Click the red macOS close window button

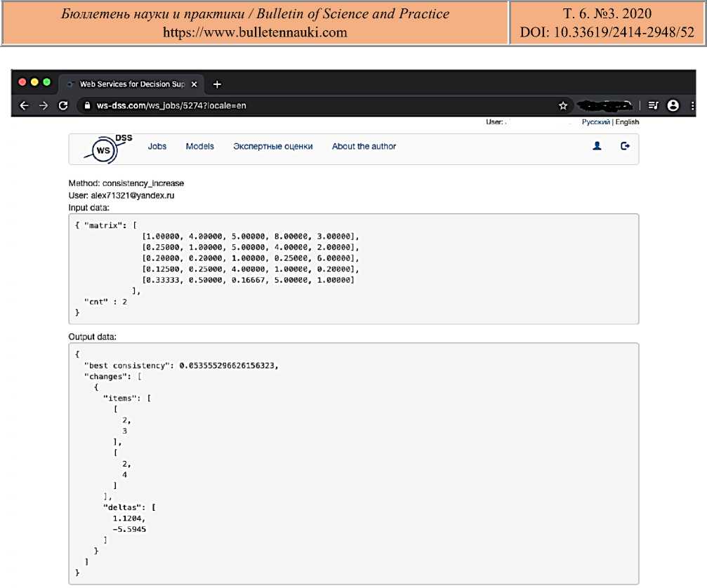[x=22, y=82]
